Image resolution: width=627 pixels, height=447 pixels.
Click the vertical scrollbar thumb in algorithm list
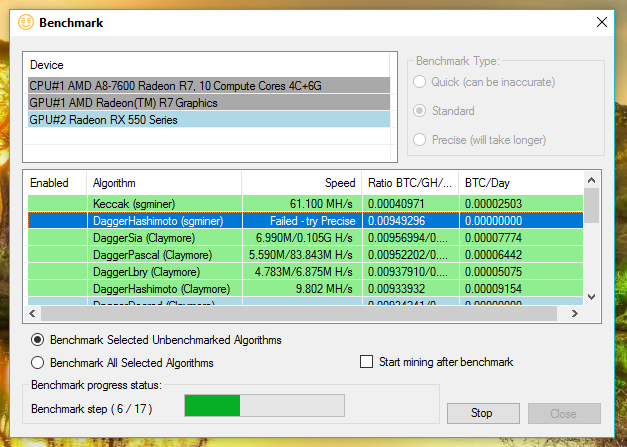click(591, 206)
